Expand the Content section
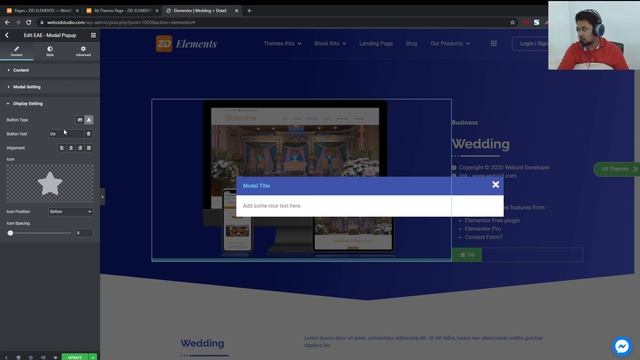This screenshot has width=640, height=360. click(50, 70)
